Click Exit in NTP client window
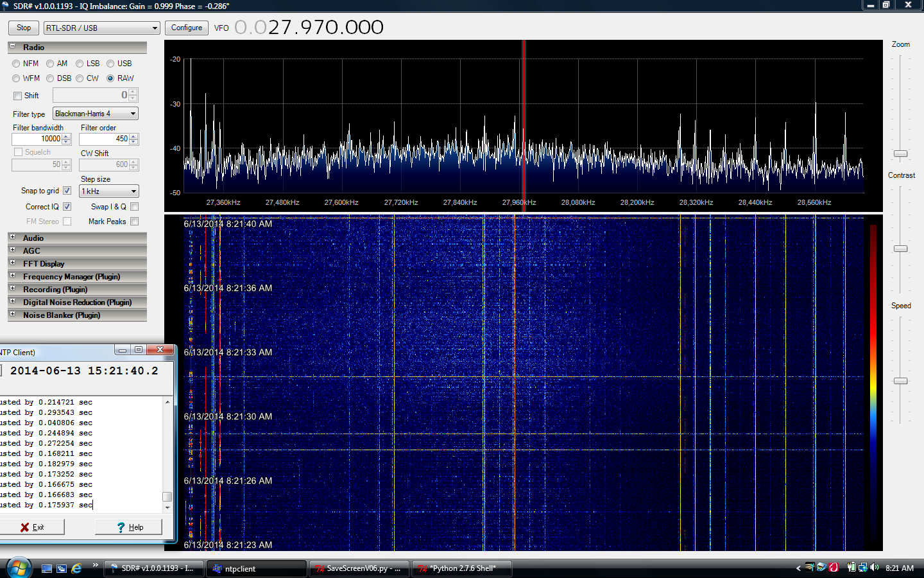This screenshot has width=924, height=578. 32,527
